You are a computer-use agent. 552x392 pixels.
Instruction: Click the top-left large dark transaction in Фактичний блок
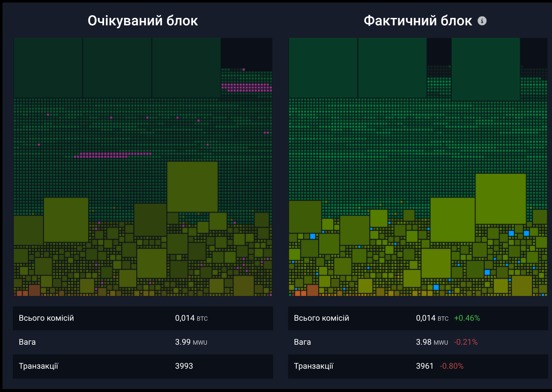[x=323, y=68]
